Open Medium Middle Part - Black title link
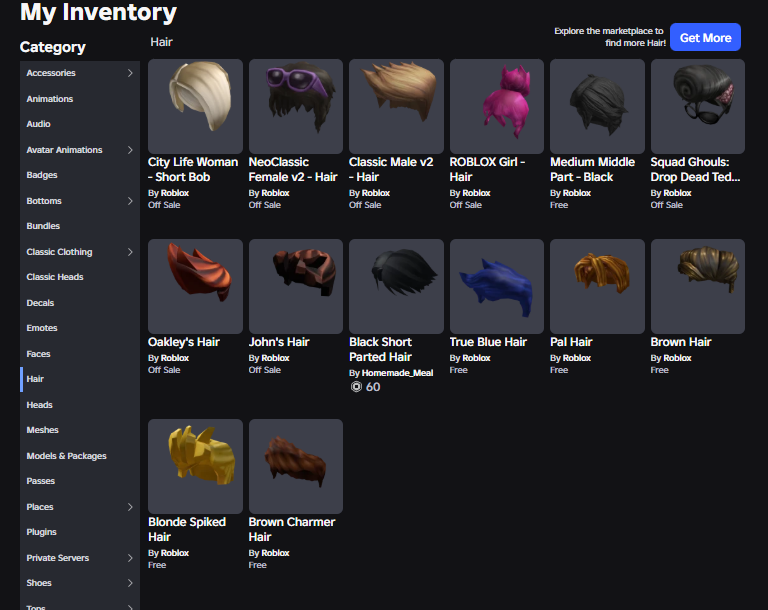The height and width of the screenshot is (610, 768). point(592,170)
